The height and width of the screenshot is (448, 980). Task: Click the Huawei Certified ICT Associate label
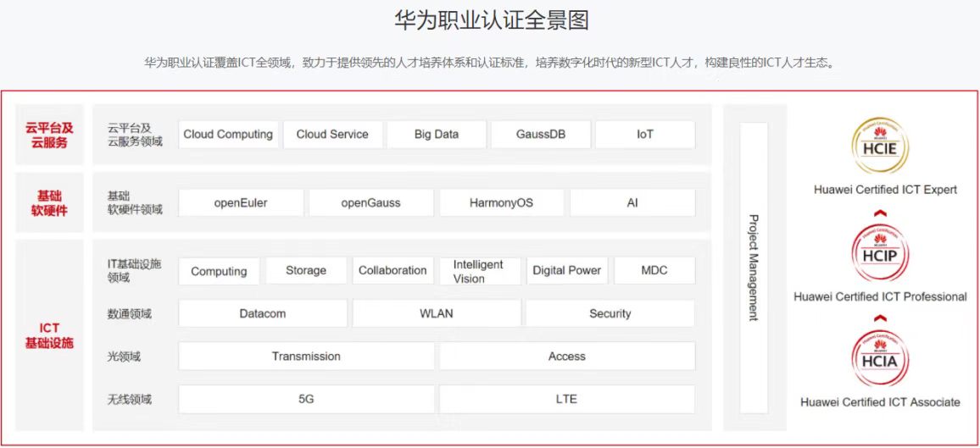pos(880,402)
